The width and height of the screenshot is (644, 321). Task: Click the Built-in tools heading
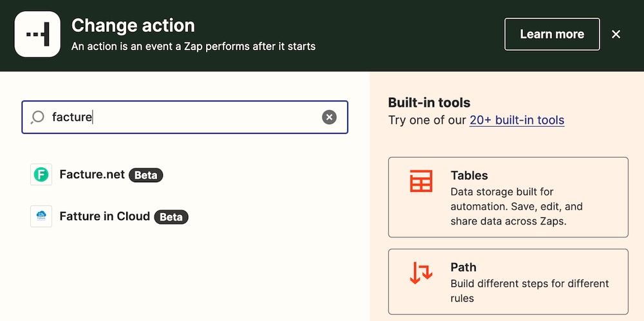point(429,102)
